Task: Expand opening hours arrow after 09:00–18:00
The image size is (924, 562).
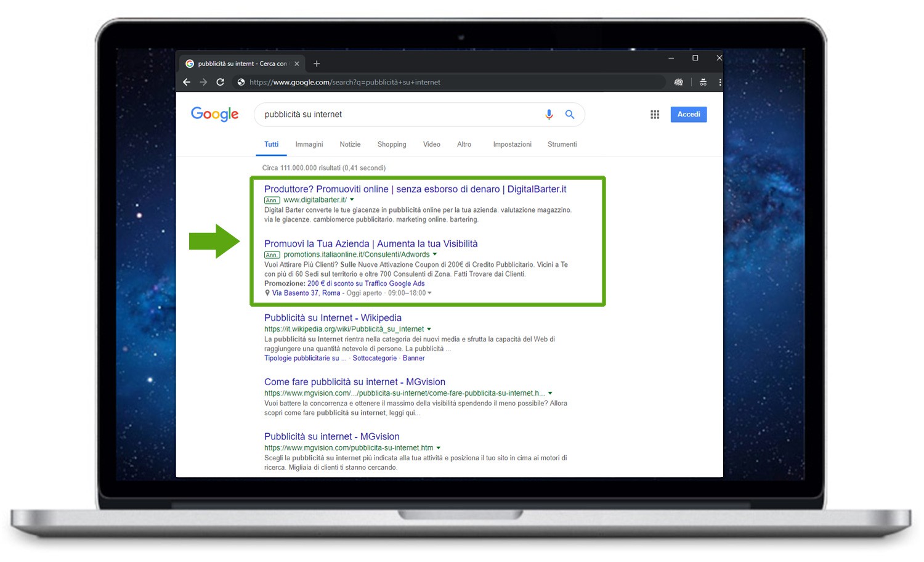Action: 429,293
